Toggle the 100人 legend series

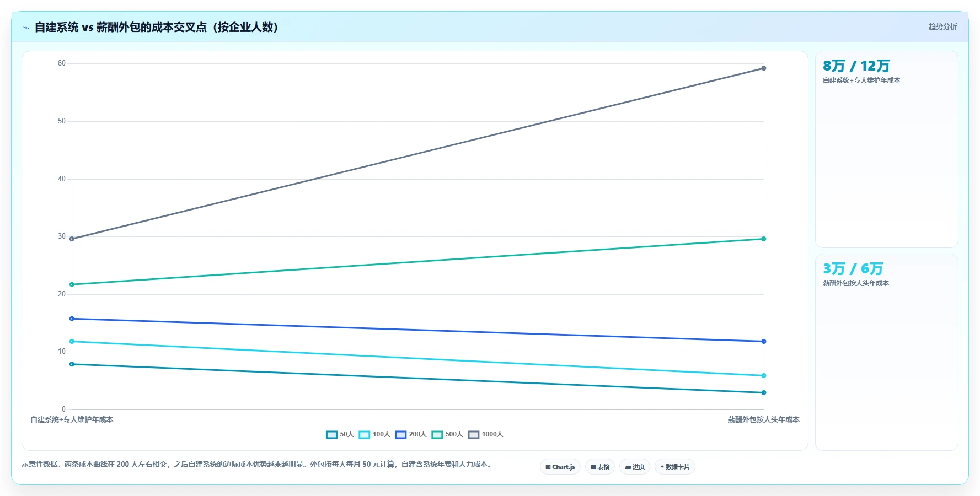[x=374, y=434]
